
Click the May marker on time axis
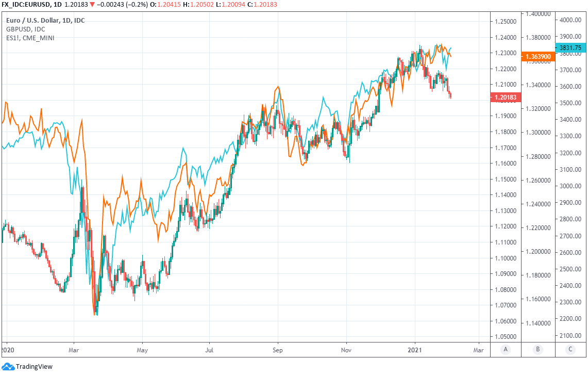[x=143, y=350]
